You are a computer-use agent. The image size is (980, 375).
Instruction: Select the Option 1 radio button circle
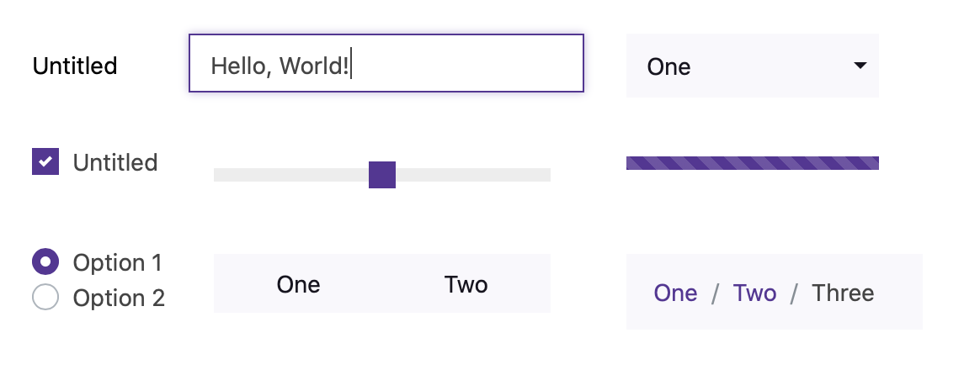pos(45,262)
